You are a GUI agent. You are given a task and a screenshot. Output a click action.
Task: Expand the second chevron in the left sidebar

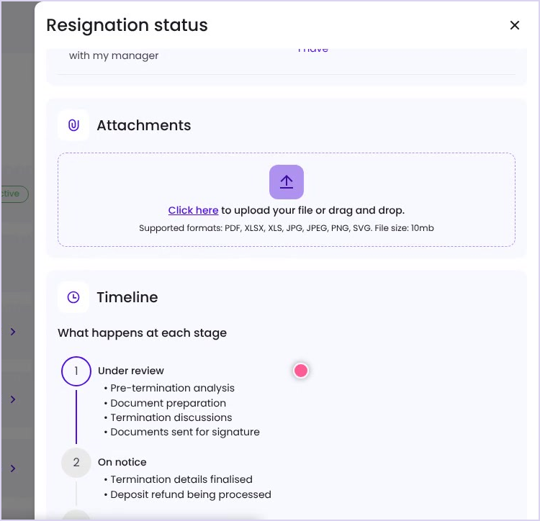click(x=13, y=399)
